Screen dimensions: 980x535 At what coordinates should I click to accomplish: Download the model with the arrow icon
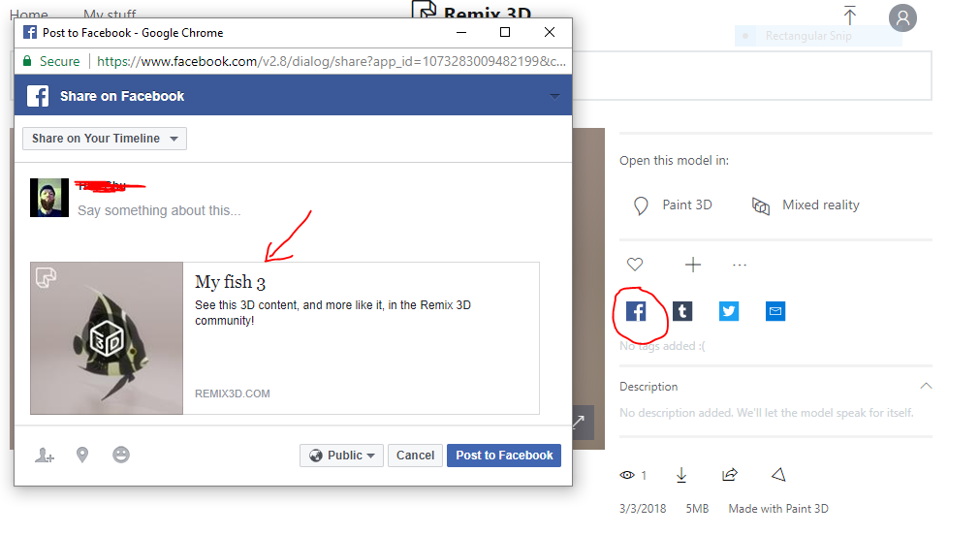tap(681, 475)
